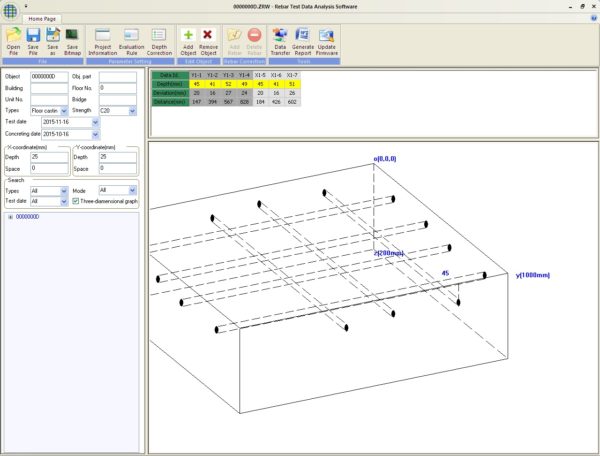The width and height of the screenshot is (600, 456).
Task: Click the 45 depth annotation in graph
Action: pos(445,273)
